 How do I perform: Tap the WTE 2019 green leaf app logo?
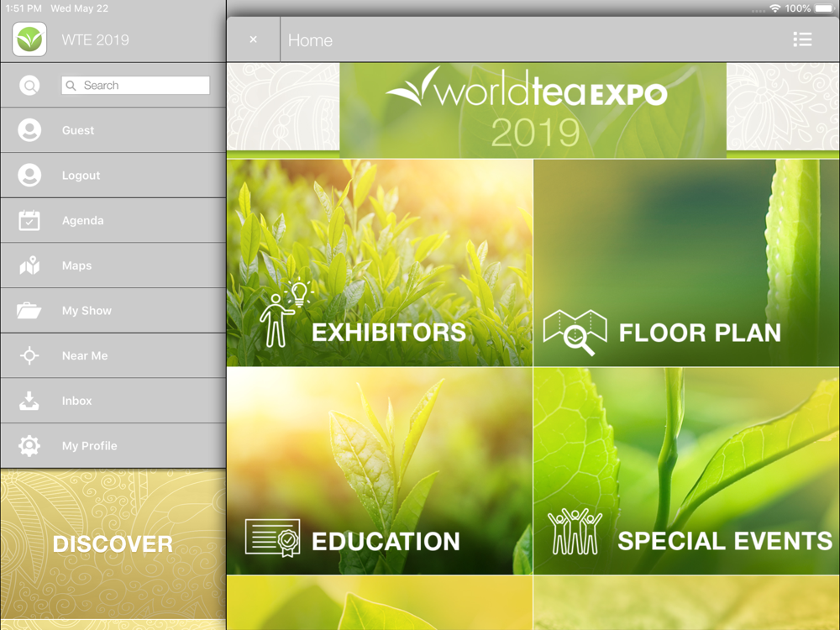[29, 39]
